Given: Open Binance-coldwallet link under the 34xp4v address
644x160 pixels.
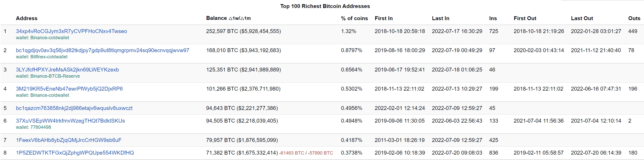Looking at the screenshot, I should (50, 38).
